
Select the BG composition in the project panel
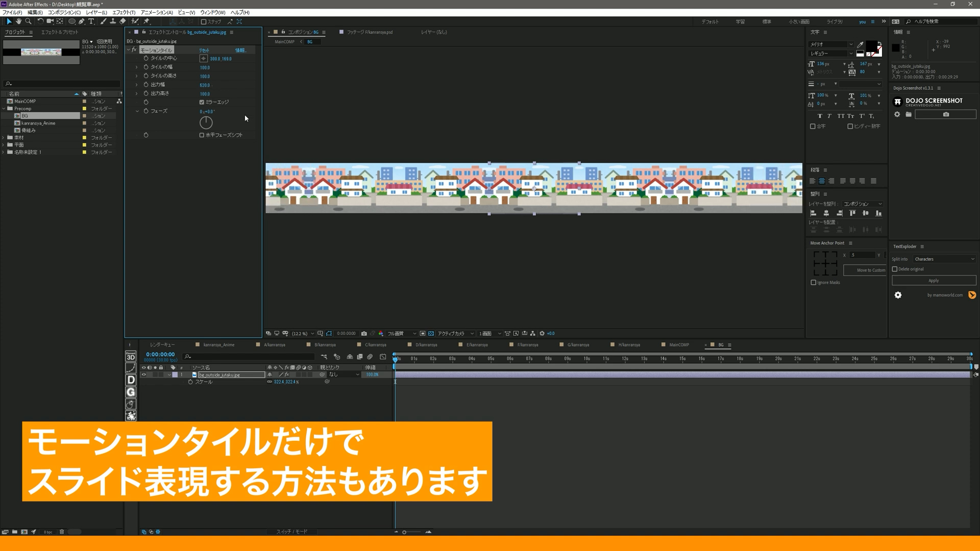[x=23, y=116]
